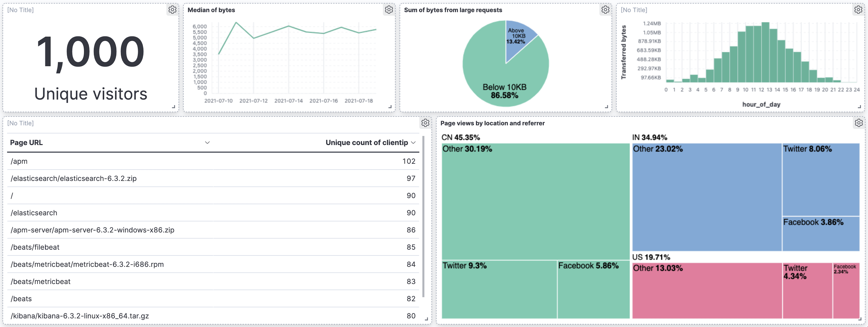
Task: Open sort dropdown on Unique count of clientip column
Action: (x=413, y=142)
